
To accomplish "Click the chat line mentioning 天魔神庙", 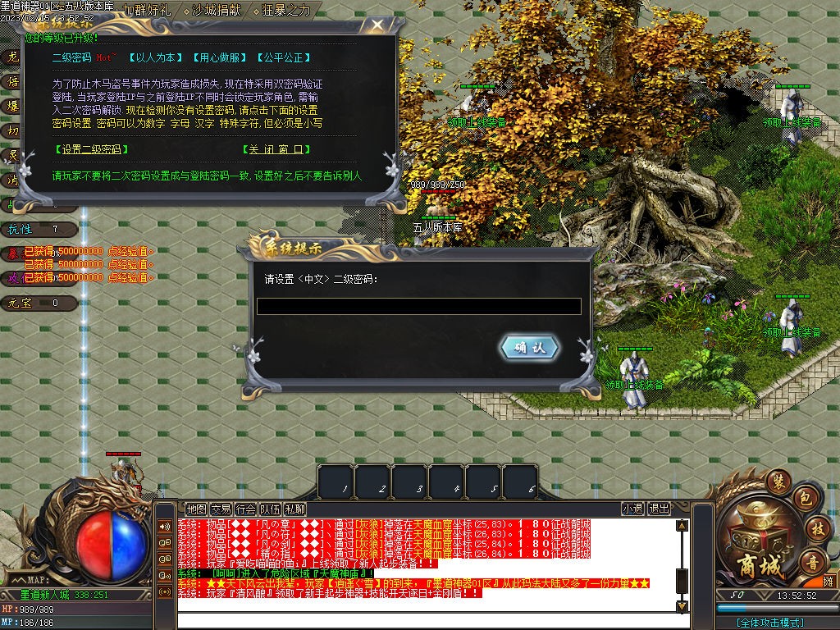I will 276,573.
